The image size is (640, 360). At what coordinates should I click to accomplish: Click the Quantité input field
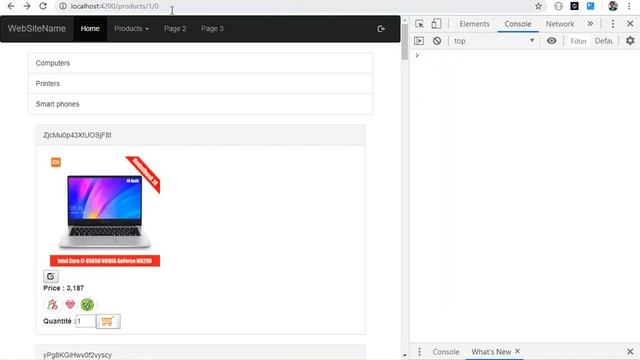86,321
